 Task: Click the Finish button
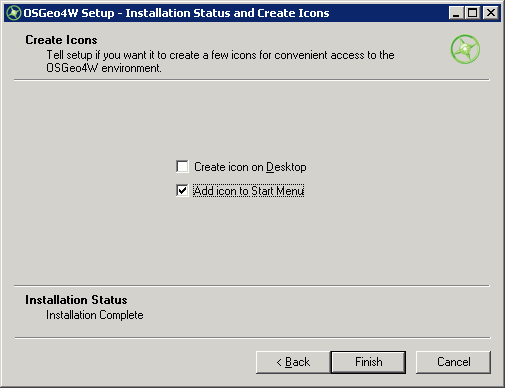[368, 362]
